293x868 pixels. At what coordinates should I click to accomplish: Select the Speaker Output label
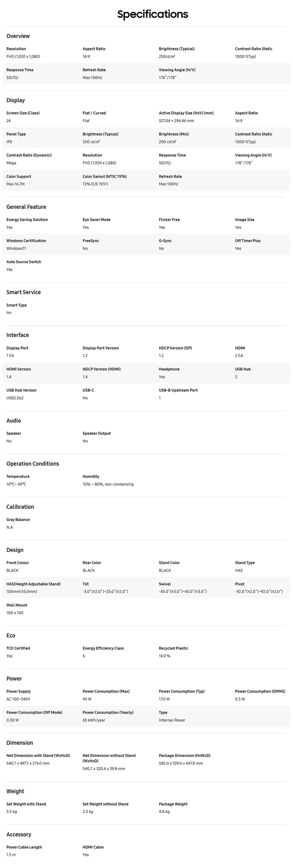pos(96,433)
